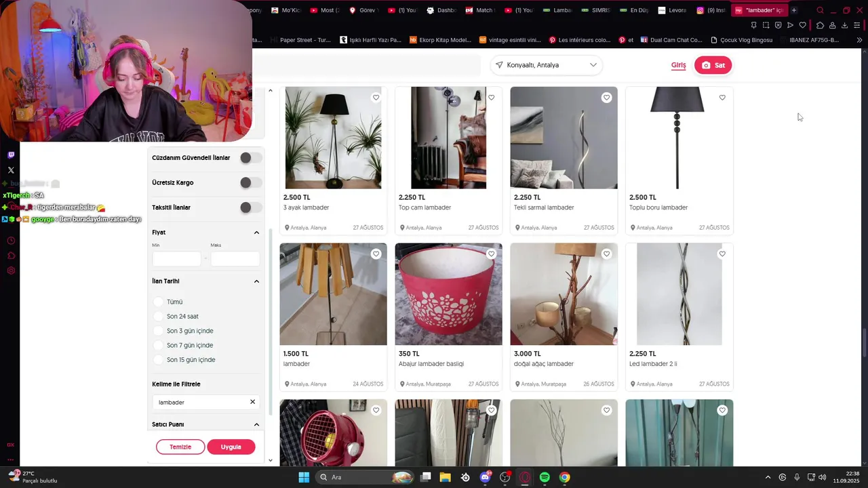This screenshot has height=488, width=868.
Task: Click the browser toolbar heart bookmark icon
Action: pyautogui.click(x=802, y=25)
